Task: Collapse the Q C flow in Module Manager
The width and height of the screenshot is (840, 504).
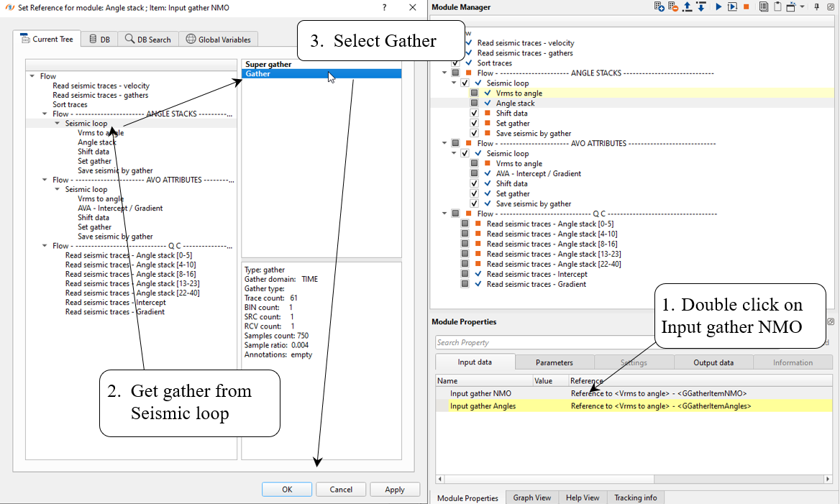Action: [445, 214]
